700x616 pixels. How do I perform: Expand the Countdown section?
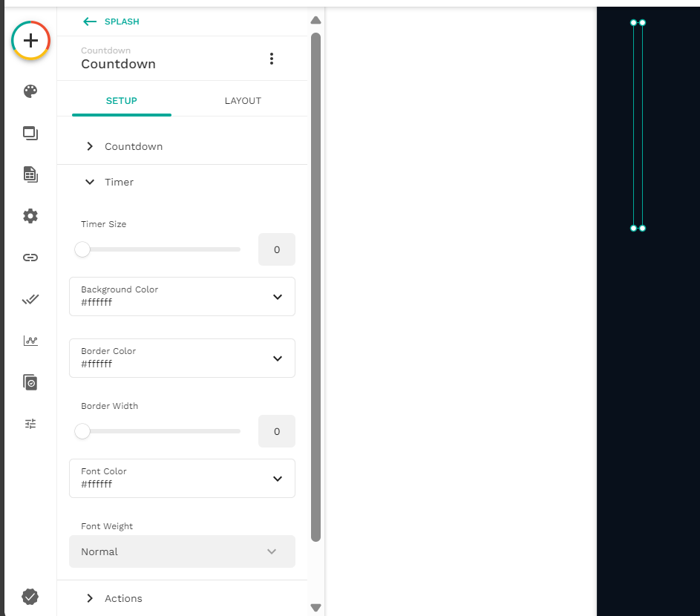(x=182, y=146)
